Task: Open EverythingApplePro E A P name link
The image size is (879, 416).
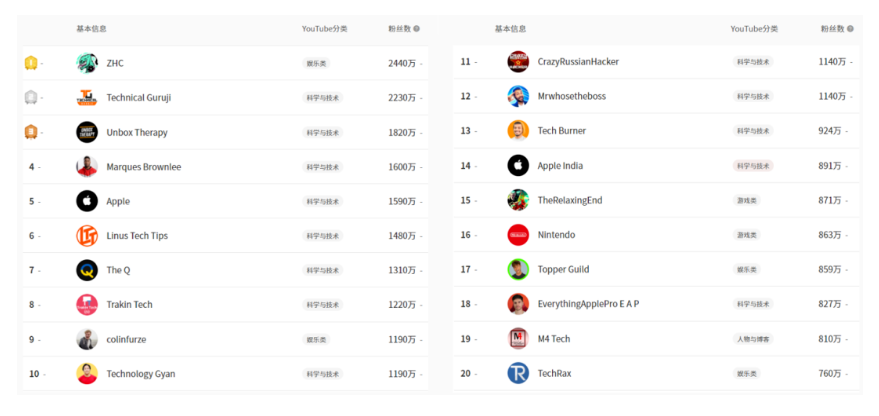Action: [x=589, y=304]
